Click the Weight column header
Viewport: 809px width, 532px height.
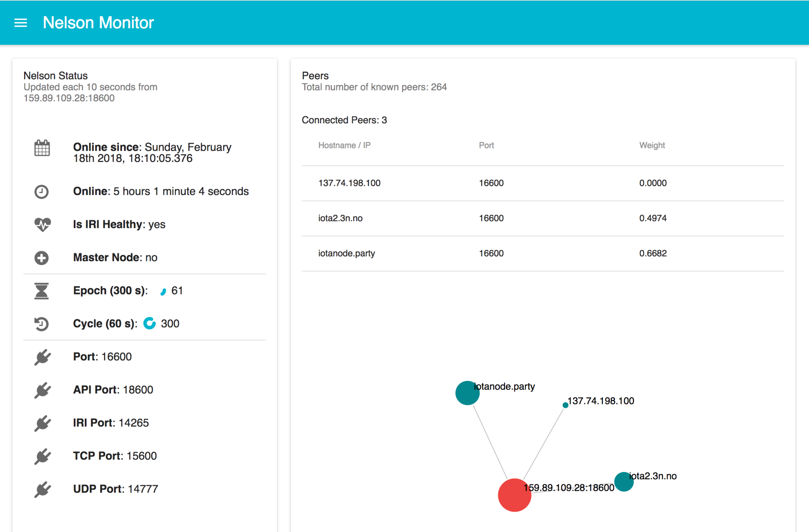tap(652, 145)
